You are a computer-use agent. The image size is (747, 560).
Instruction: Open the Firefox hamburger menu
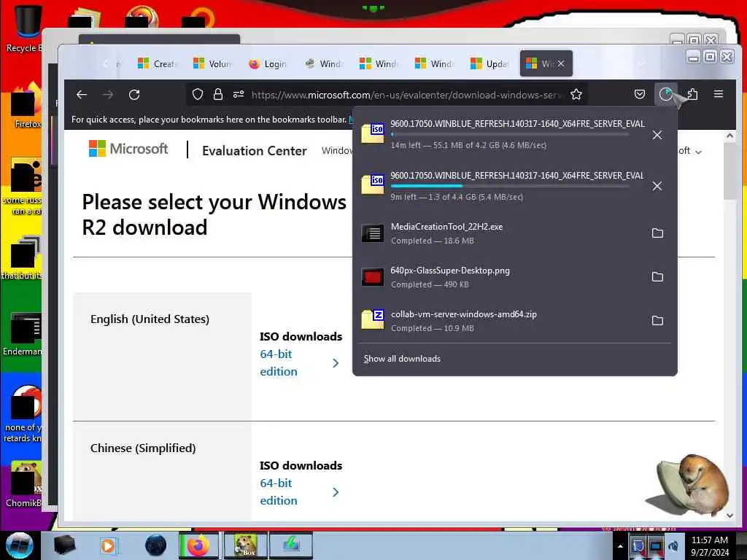coord(719,94)
